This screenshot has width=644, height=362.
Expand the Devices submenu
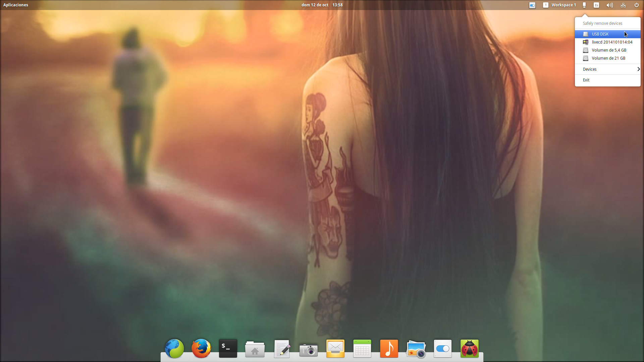point(608,69)
